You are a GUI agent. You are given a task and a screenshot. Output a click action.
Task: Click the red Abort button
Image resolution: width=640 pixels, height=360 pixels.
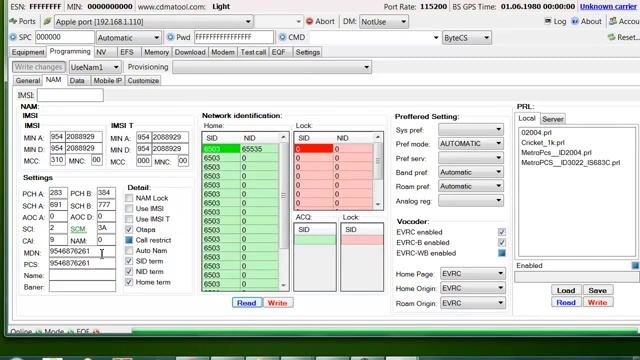point(320,22)
